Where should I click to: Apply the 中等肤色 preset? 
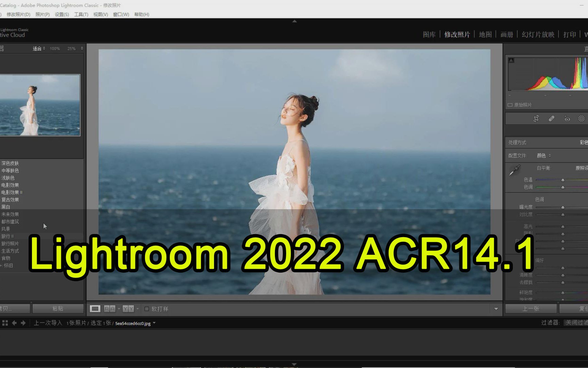pyautogui.click(x=10, y=170)
